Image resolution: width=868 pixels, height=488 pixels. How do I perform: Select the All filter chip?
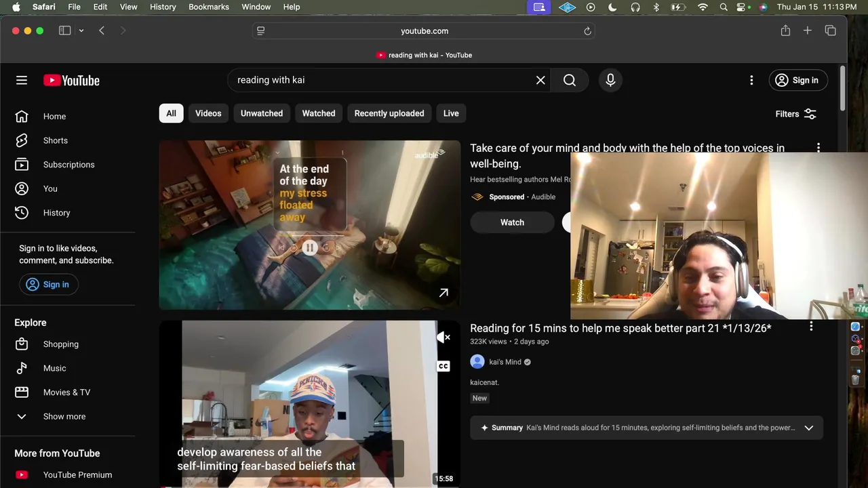[171, 113]
